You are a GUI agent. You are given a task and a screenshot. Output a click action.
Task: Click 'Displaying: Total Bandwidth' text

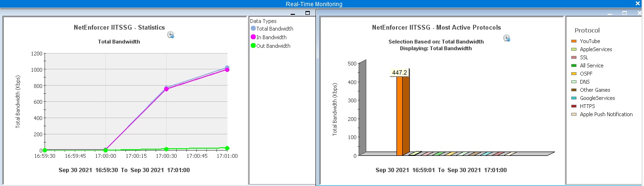(x=436, y=48)
